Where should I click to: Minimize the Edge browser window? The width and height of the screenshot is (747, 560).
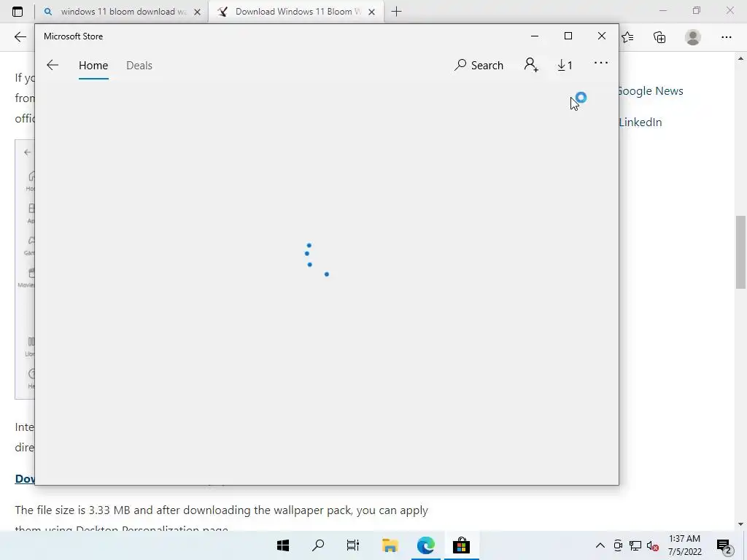662,10
